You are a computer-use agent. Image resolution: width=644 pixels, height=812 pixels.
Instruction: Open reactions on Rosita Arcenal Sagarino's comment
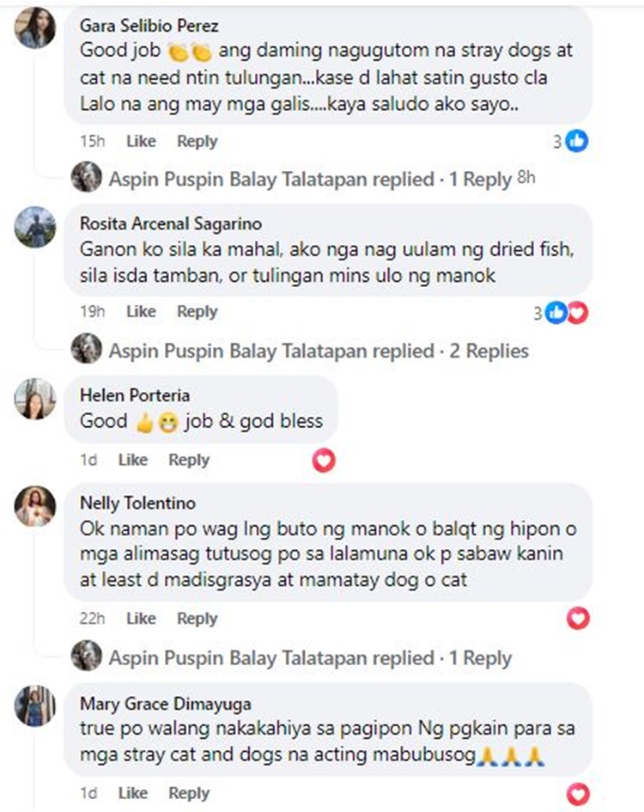(562, 313)
